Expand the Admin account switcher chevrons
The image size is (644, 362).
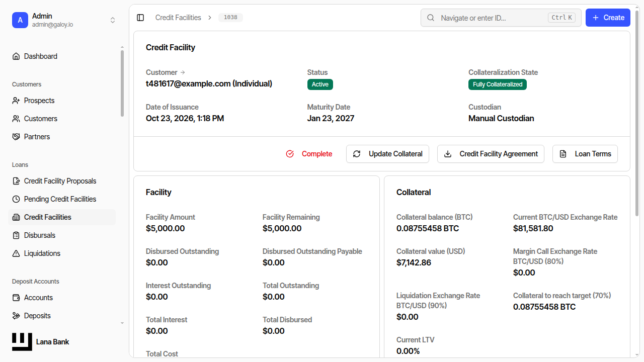click(113, 20)
